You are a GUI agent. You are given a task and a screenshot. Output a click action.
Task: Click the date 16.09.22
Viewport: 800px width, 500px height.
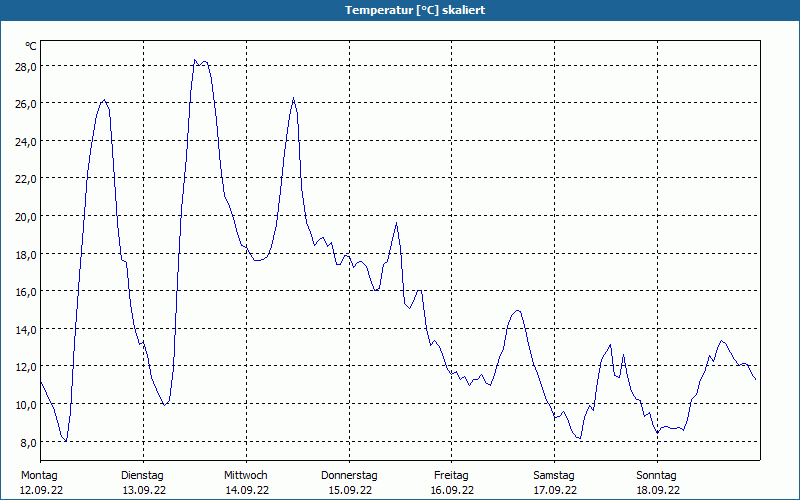point(452,490)
